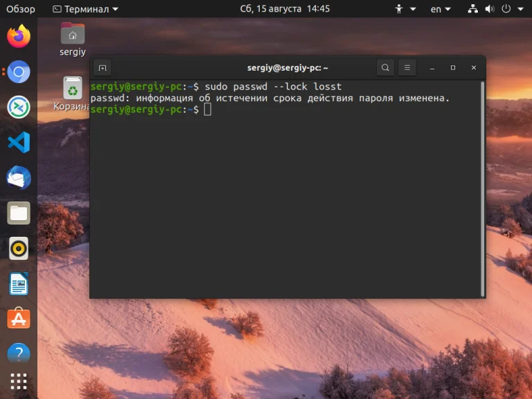Viewport: 532px width, 399px height.
Task: Click the sudo passwd --lock losst command text
Action: coord(273,87)
